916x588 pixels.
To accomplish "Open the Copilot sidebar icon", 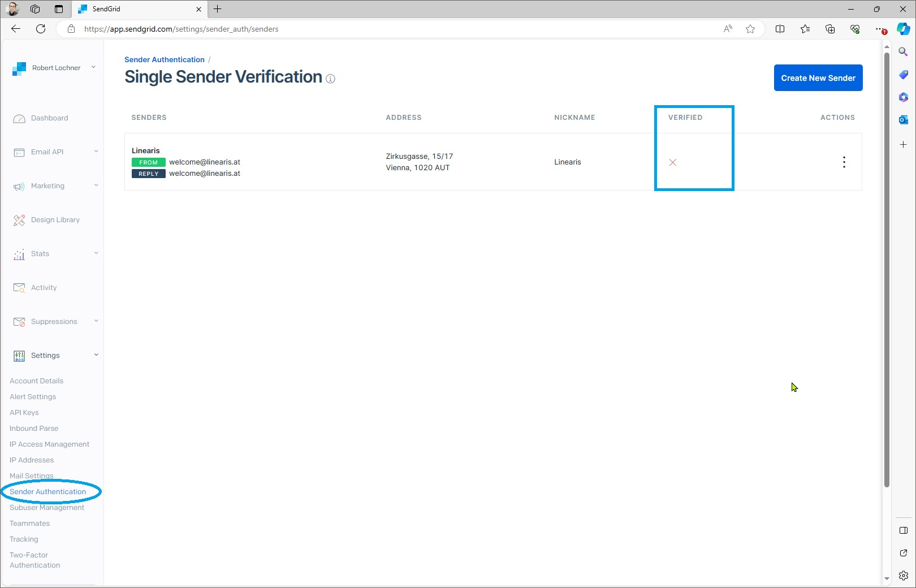I will [904, 29].
